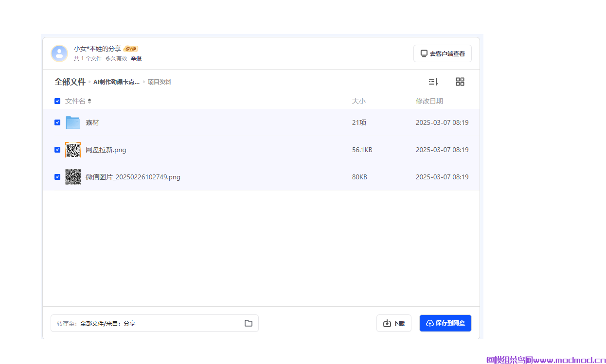
Task: Click the 大小 column header
Action: 359,101
